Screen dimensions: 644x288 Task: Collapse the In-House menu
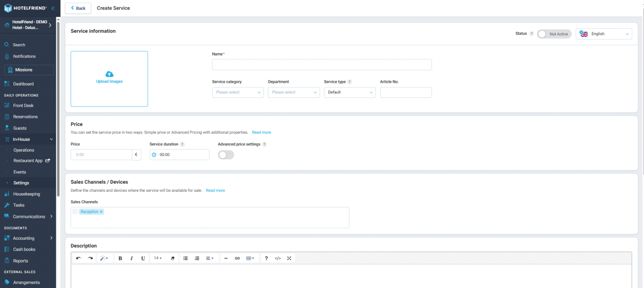(51, 139)
